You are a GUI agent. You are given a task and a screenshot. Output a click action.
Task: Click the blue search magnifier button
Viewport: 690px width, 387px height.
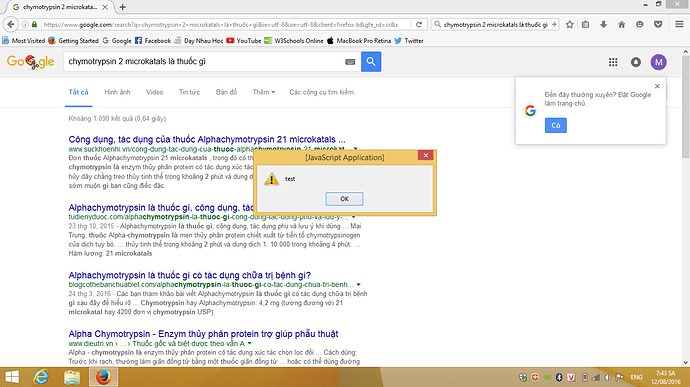click(x=371, y=62)
